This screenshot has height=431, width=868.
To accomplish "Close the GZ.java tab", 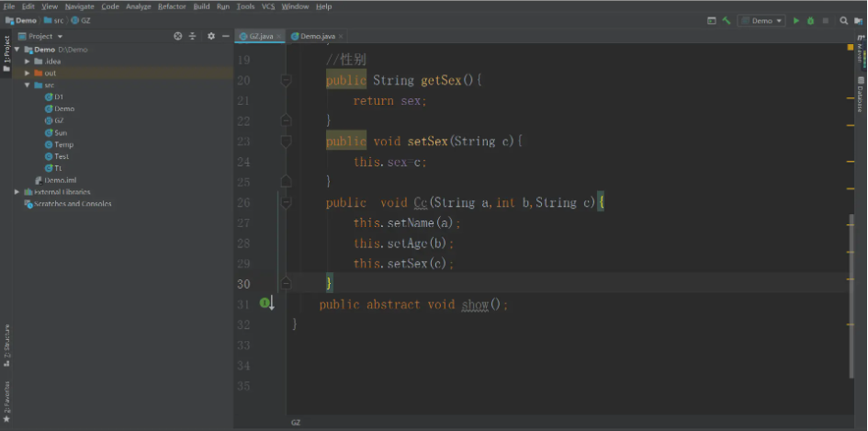I will [279, 36].
